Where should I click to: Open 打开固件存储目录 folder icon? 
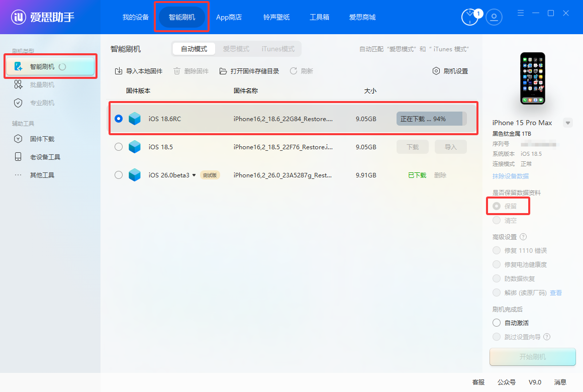click(223, 71)
